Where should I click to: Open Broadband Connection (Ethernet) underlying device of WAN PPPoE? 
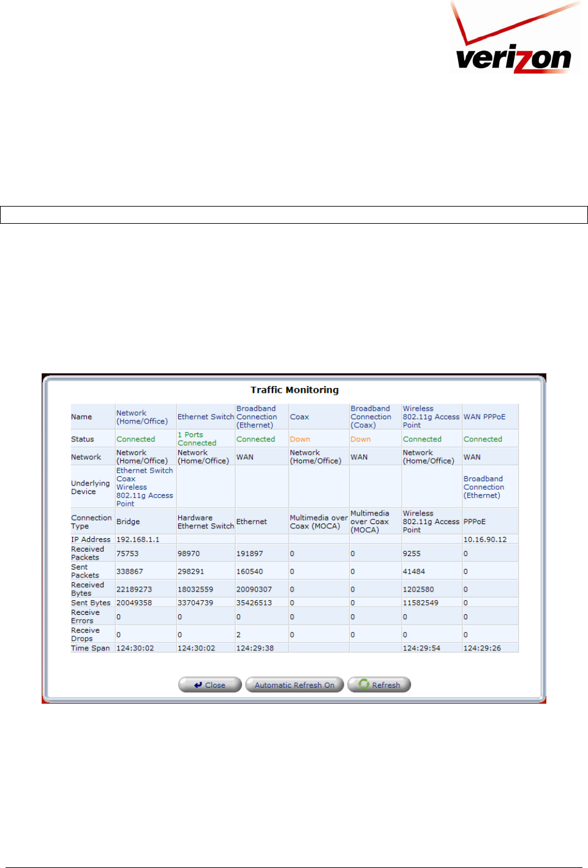[x=484, y=487]
